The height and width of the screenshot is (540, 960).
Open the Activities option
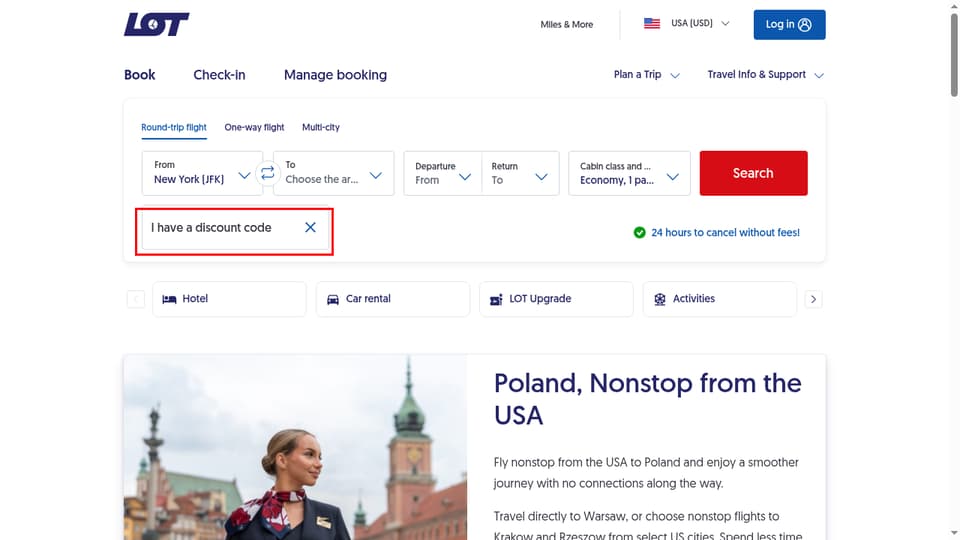pyautogui.click(x=720, y=299)
